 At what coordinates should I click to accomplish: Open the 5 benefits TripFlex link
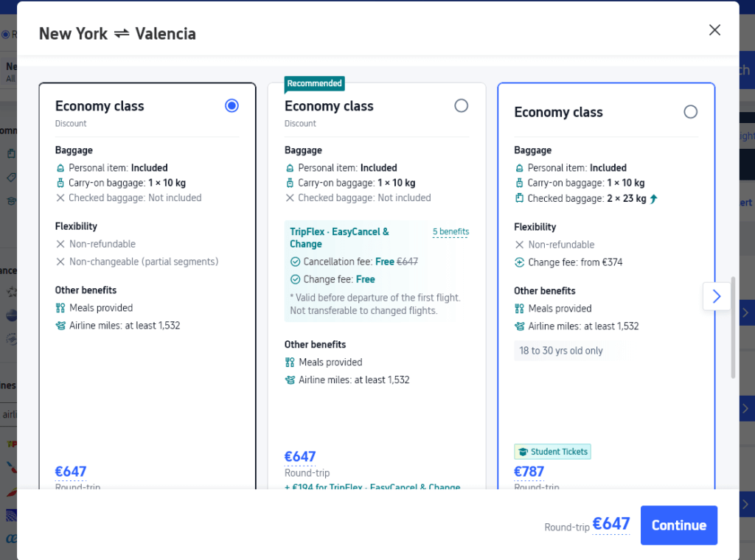tap(450, 232)
